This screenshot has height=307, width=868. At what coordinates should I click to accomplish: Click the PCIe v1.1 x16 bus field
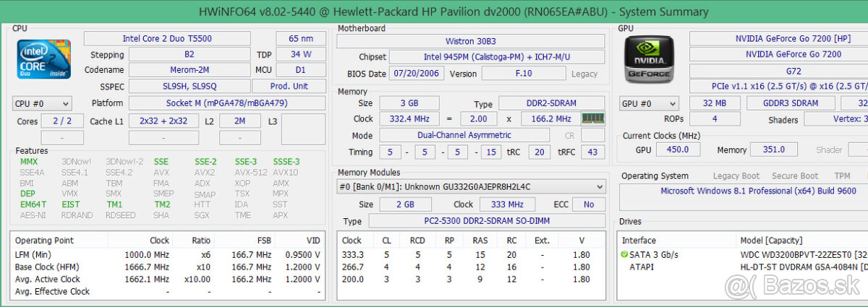click(778, 87)
